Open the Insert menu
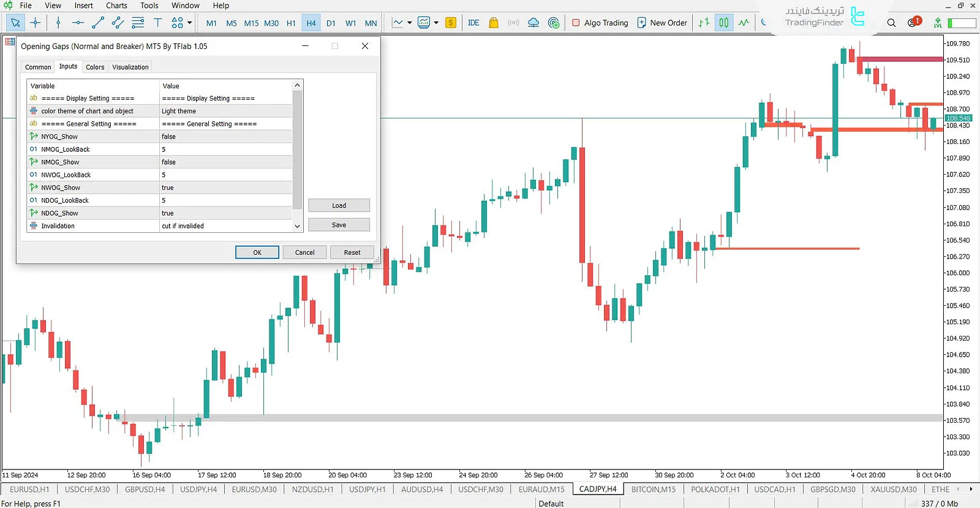Screen dimensions: 980x508 (x=84, y=6)
